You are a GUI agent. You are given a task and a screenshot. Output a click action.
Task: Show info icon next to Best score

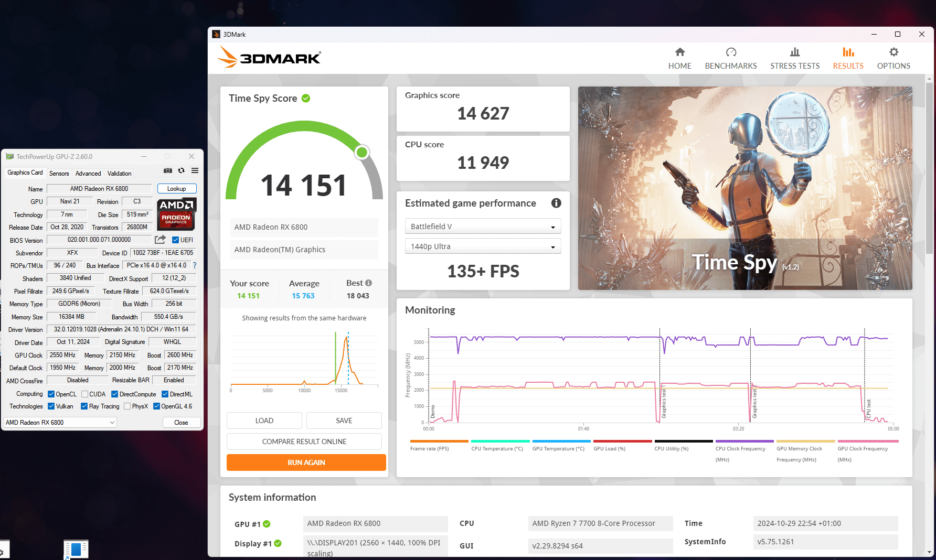point(368,283)
